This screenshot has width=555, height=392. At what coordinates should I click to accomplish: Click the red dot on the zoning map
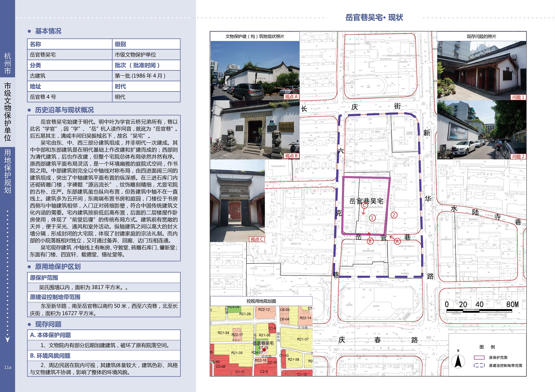[264, 350]
